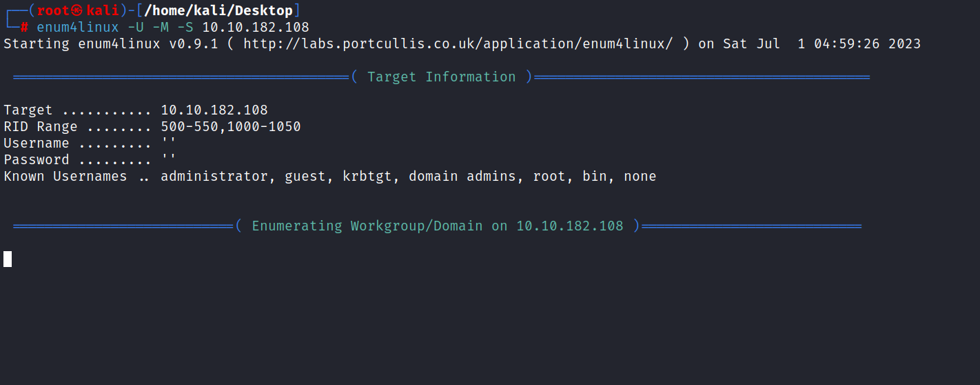Click the red hash prompt symbol
Viewport: 980px width, 385px height.
coord(24,28)
